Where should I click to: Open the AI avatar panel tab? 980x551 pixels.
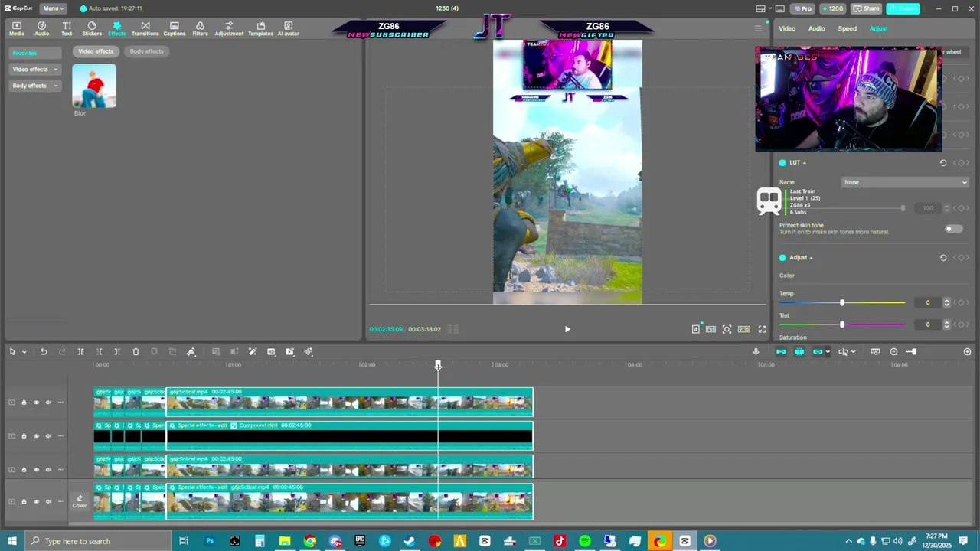tap(288, 28)
